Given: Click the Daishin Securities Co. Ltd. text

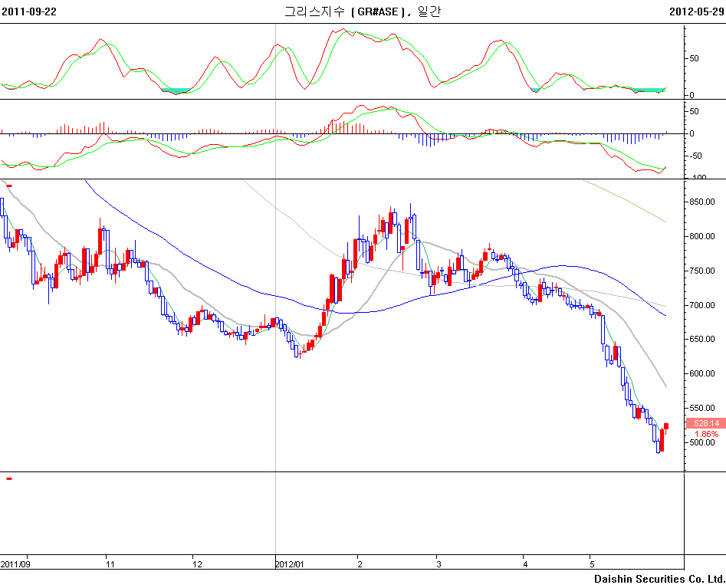Looking at the screenshot, I should 659,578.
